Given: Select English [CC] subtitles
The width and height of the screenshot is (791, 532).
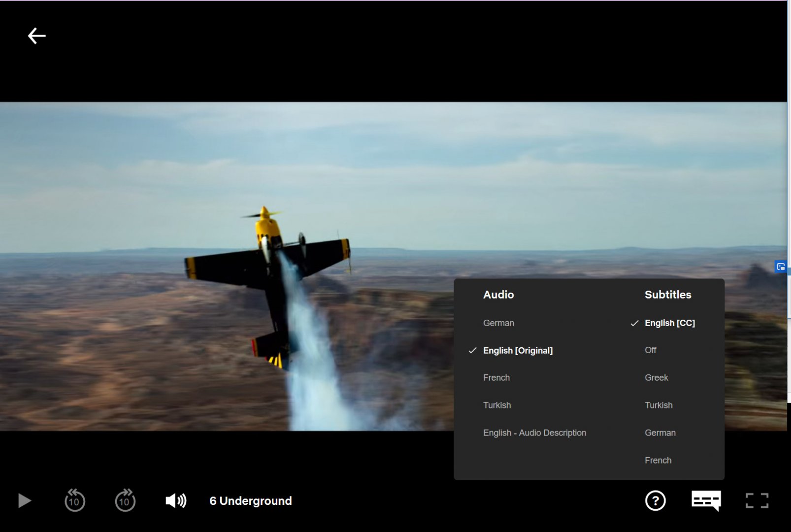Looking at the screenshot, I should pyautogui.click(x=669, y=323).
